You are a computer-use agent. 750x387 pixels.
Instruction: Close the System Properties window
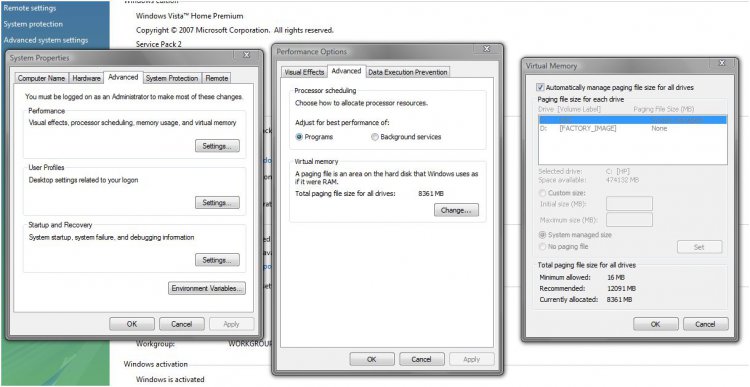click(x=247, y=55)
